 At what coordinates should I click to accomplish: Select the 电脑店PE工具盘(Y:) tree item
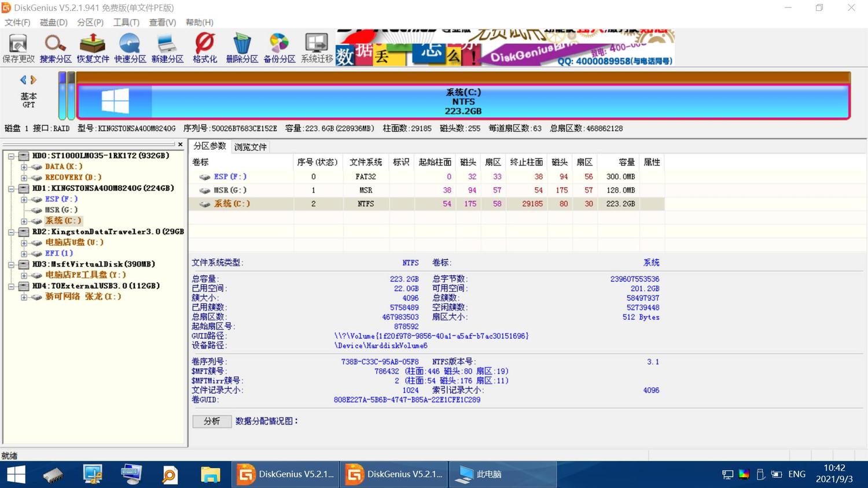(x=86, y=275)
